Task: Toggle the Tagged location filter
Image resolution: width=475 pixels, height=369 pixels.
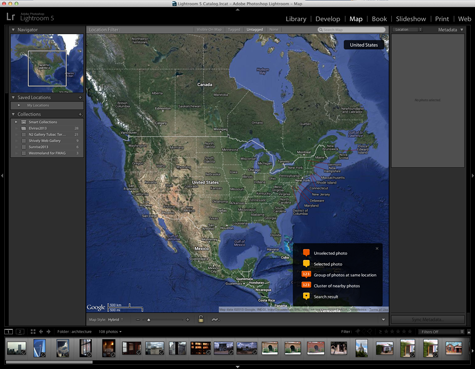Action: click(x=234, y=30)
